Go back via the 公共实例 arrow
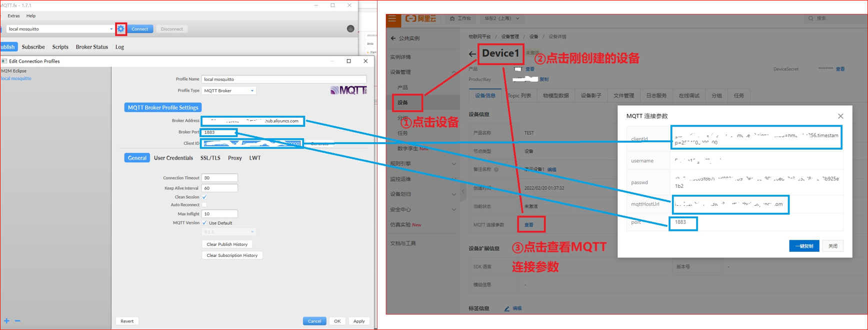The width and height of the screenshot is (868, 330). (393, 38)
